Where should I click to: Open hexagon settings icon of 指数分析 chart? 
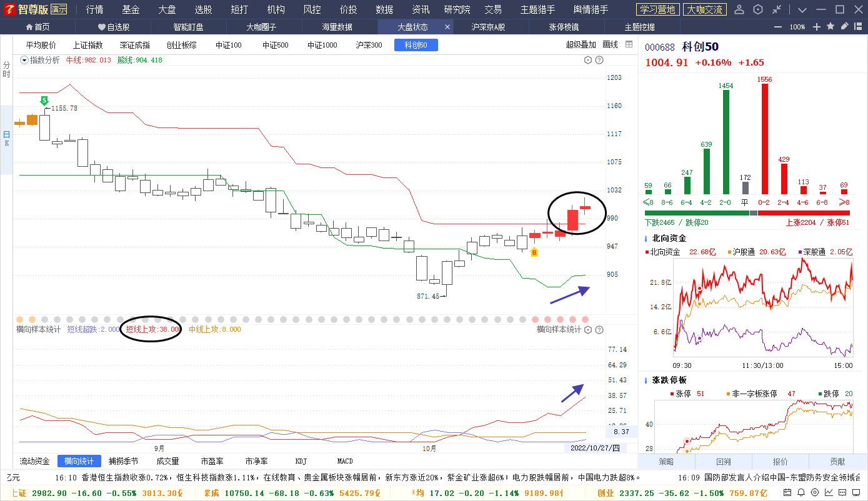[x=587, y=60]
